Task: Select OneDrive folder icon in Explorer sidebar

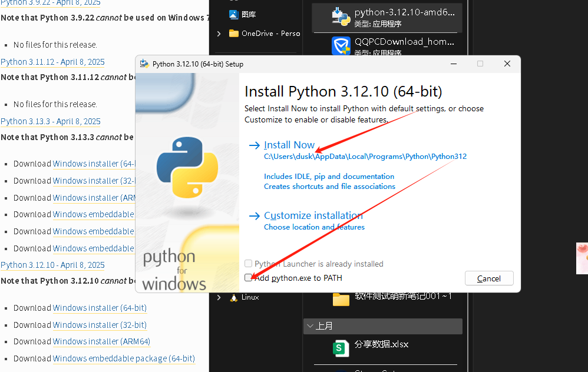Action: (234, 34)
